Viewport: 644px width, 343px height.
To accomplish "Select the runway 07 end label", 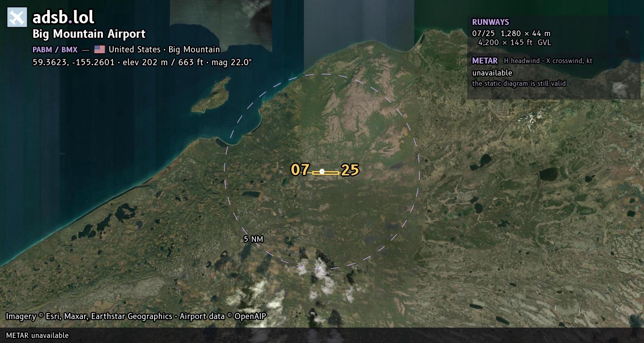I will coord(300,170).
